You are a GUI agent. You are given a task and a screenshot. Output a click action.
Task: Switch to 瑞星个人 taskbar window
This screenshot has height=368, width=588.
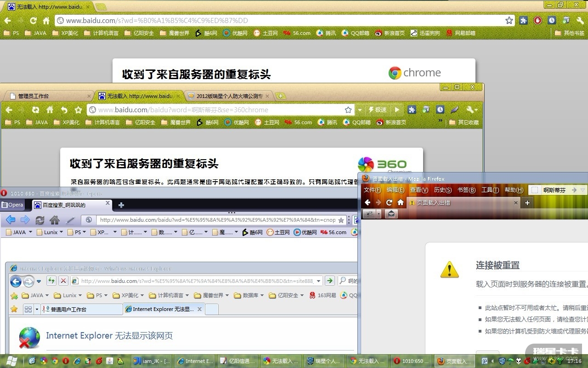pos(324,361)
